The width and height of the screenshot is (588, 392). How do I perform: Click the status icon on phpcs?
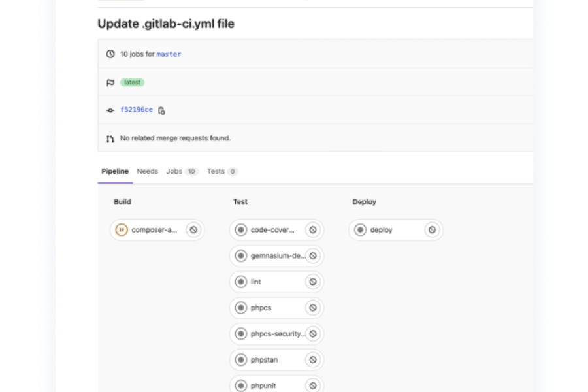[x=240, y=308]
